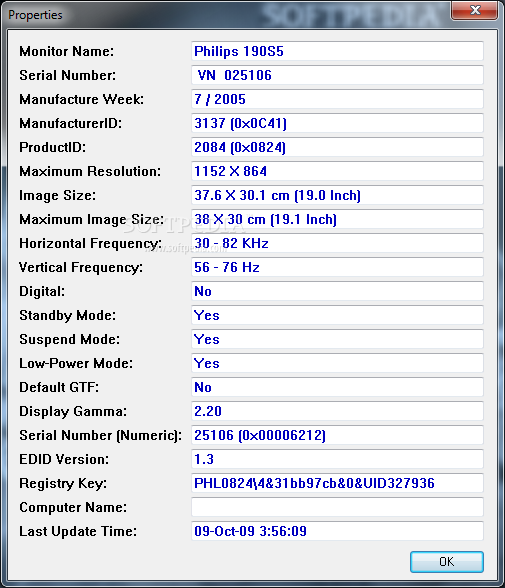This screenshot has width=505, height=588.
Task: Click the Serial Number field VN 025106
Action: [337, 75]
